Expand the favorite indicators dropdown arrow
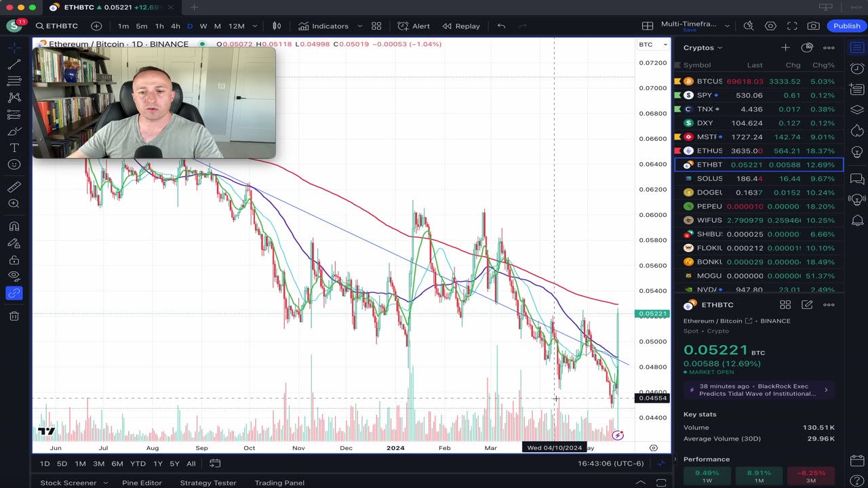The height and width of the screenshot is (488, 868). (x=359, y=26)
